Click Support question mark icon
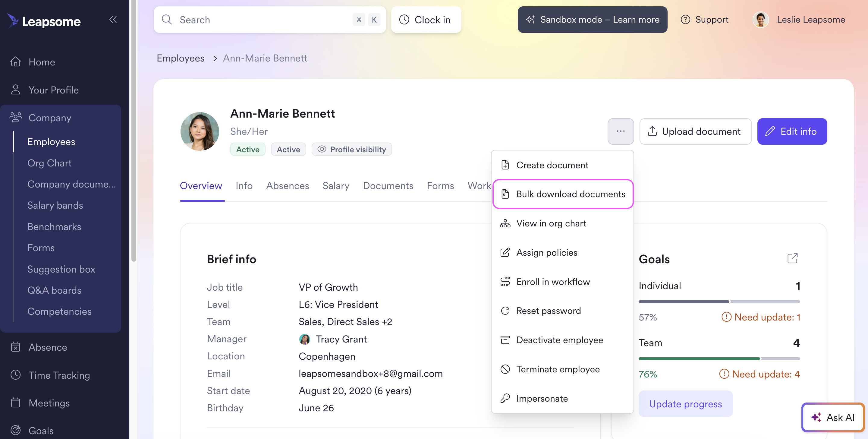The width and height of the screenshot is (868, 439). tap(685, 20)
